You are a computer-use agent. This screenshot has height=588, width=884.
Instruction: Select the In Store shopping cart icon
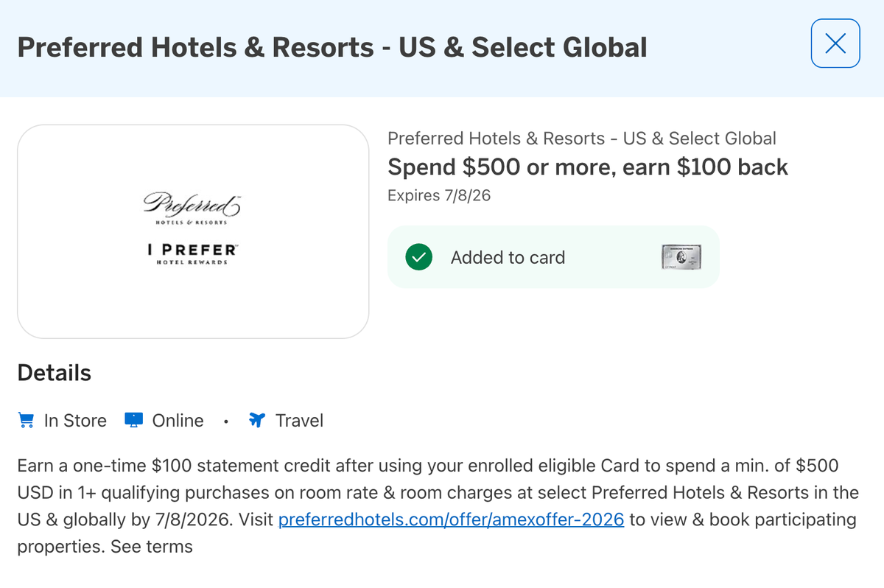click(26, 420)
